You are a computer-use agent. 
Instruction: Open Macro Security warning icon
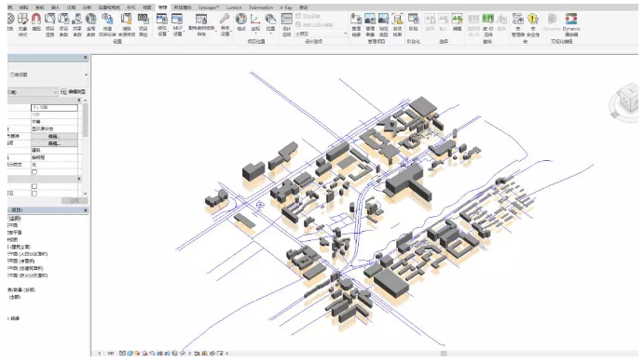click(x=533, y=24)
